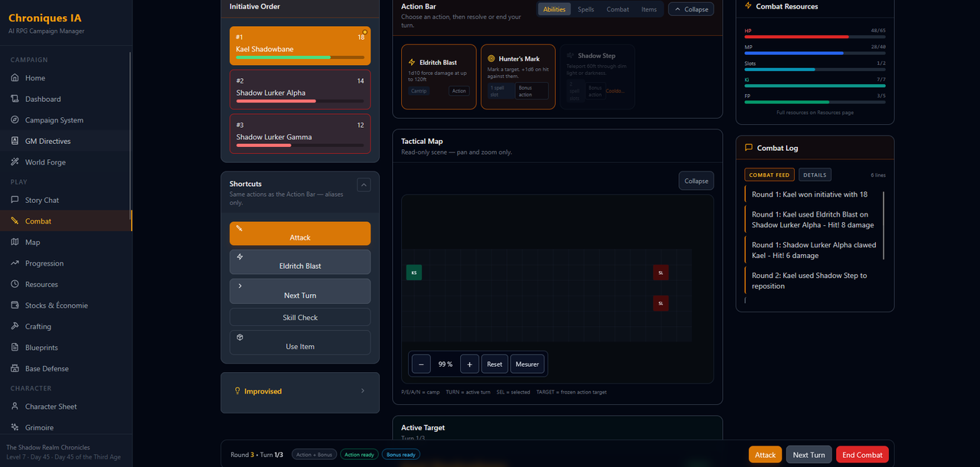The width and height of the screenshot is (980, 467).
Task: Click the Hunter's Mark target icon
Action: (x=492, y=58)
